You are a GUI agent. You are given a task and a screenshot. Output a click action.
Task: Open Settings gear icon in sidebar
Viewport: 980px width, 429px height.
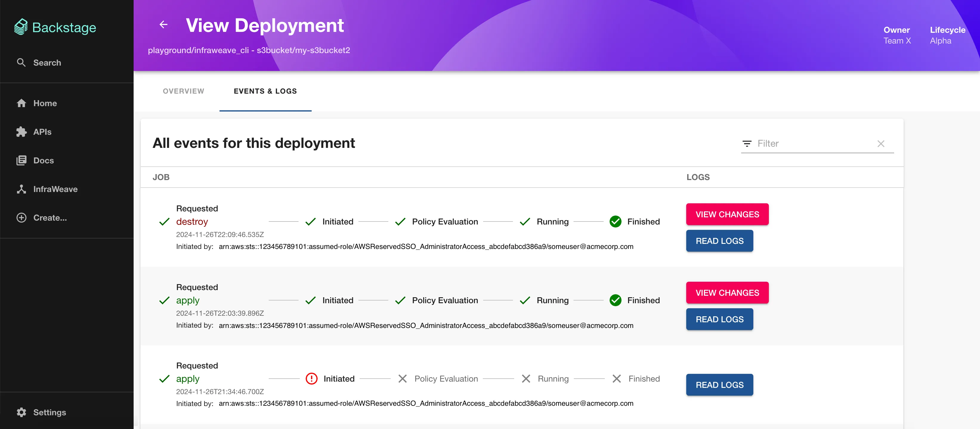21,412
